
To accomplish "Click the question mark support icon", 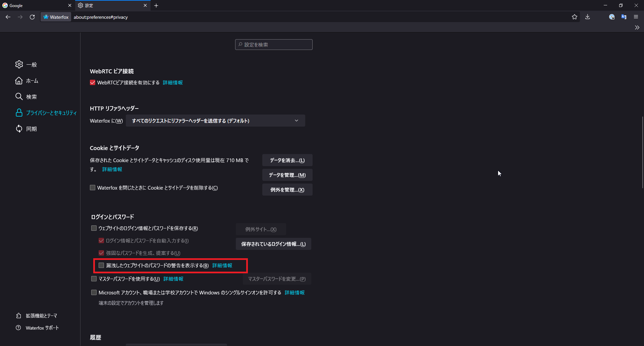I will (x=18, y=328).
